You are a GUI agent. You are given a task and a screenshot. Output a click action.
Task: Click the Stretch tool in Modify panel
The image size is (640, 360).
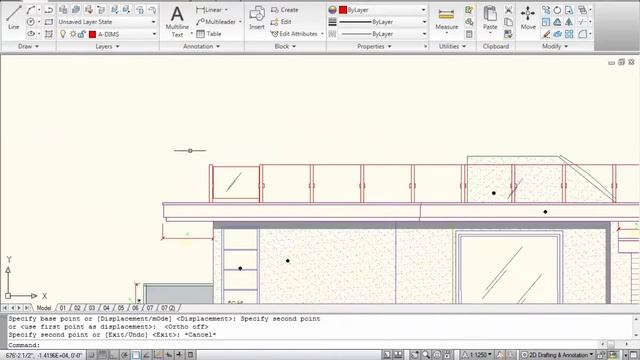569,10
